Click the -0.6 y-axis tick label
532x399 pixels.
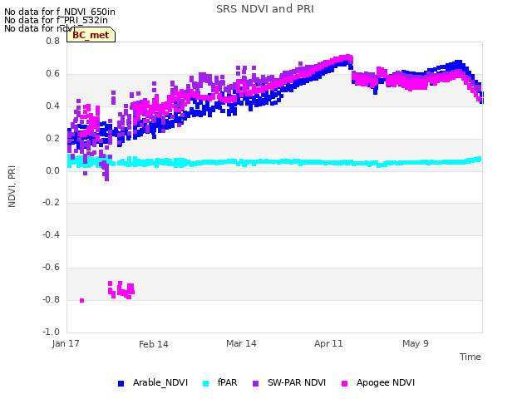pos(51,268)
